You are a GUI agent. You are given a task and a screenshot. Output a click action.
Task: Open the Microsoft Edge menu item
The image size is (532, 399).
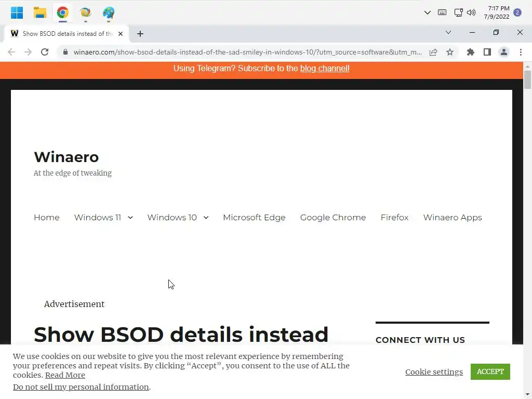click(x=254, y=218)
